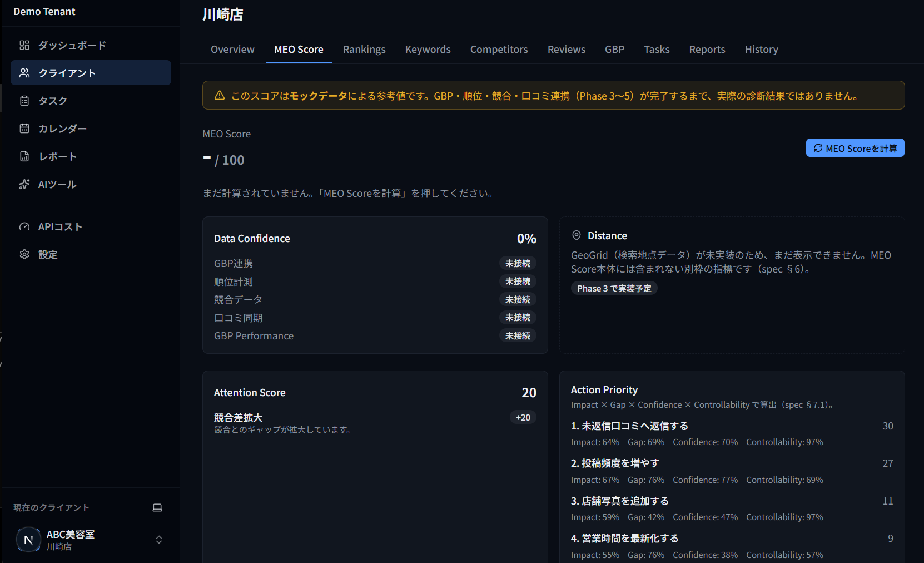Click the warning triangle icon in banner
The height and width of the screenshot is (563, 924).
(220, 95)
